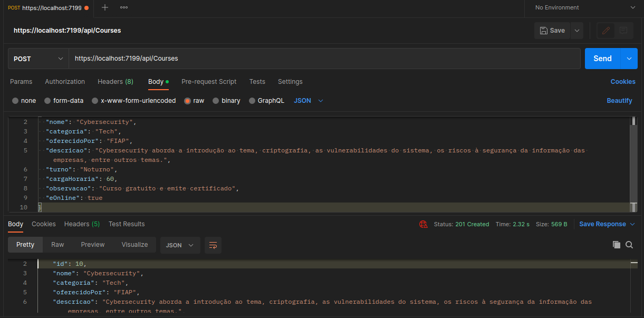The height and width of the screenshot is (318, 644).
Task: Open the Tests tab
Action: (x=257, y=82)
